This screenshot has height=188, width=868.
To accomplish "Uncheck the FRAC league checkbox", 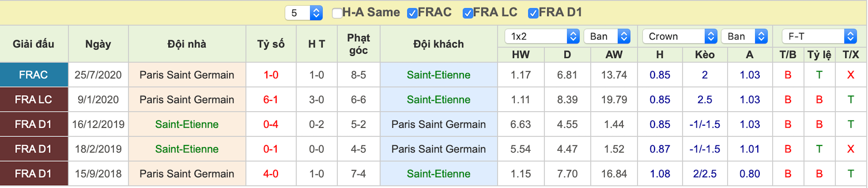I will [x=412, y=13].
